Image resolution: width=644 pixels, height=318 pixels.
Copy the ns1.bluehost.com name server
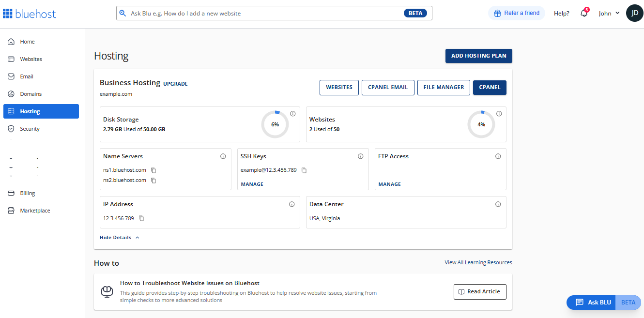pyautogui.click(x=153, y=170)
